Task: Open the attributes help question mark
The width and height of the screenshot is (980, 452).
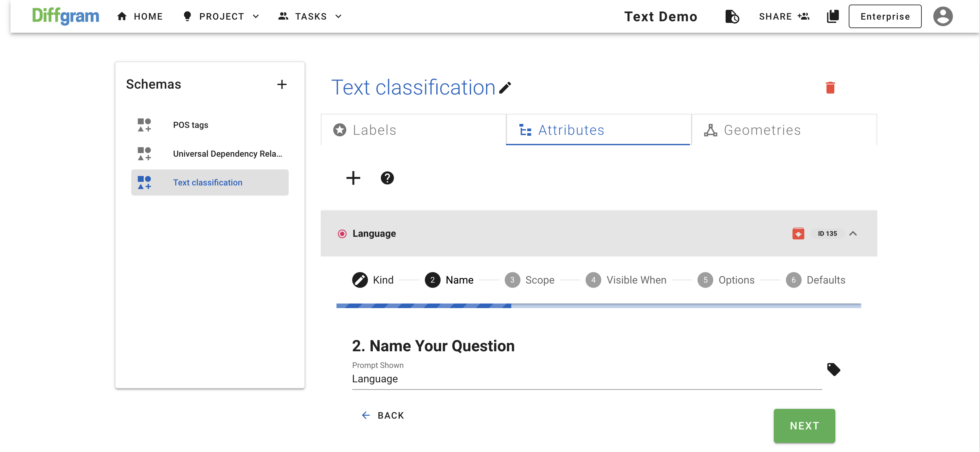Action: [387, 178]
